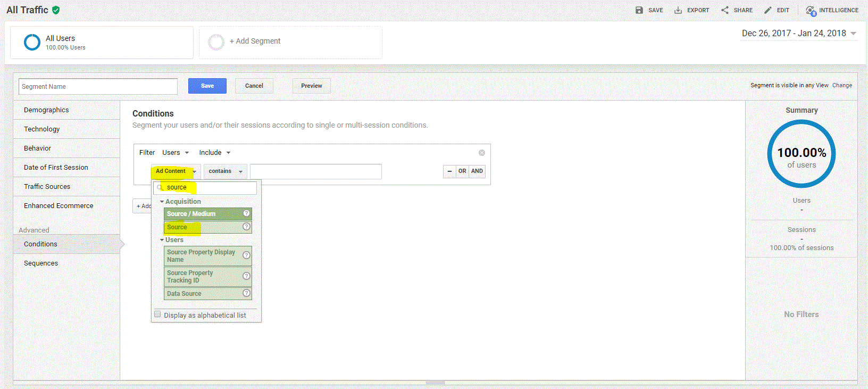Image resolution: width=868 pixels, height=389 pixels.
Task: Collapse the Acquisition group
Action: (162, 202)
